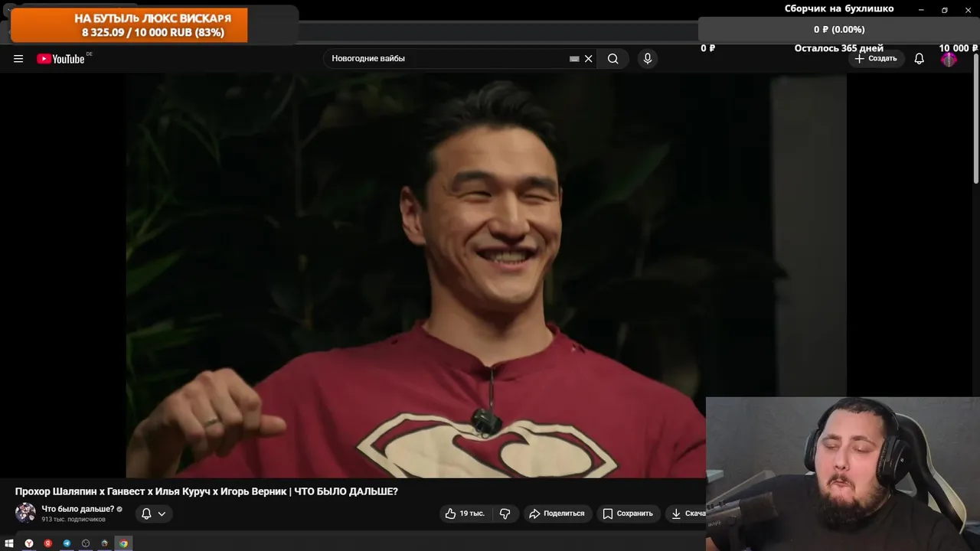980x551 pixels.
Task: Click the 913 тыс. подписчиков text
Action: coord(73,520)
